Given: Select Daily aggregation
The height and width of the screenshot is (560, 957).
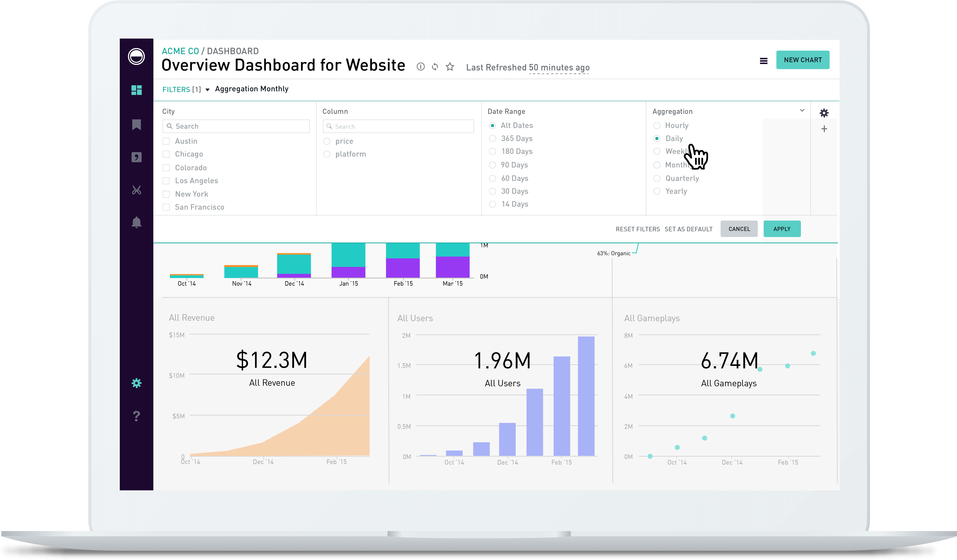Looking at the screenshot, I should pos(657,139).
